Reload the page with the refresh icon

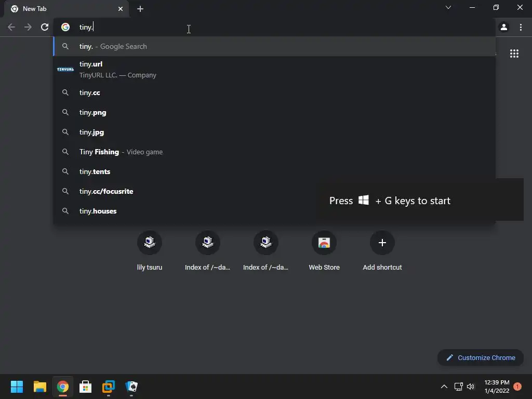[45, 27]
